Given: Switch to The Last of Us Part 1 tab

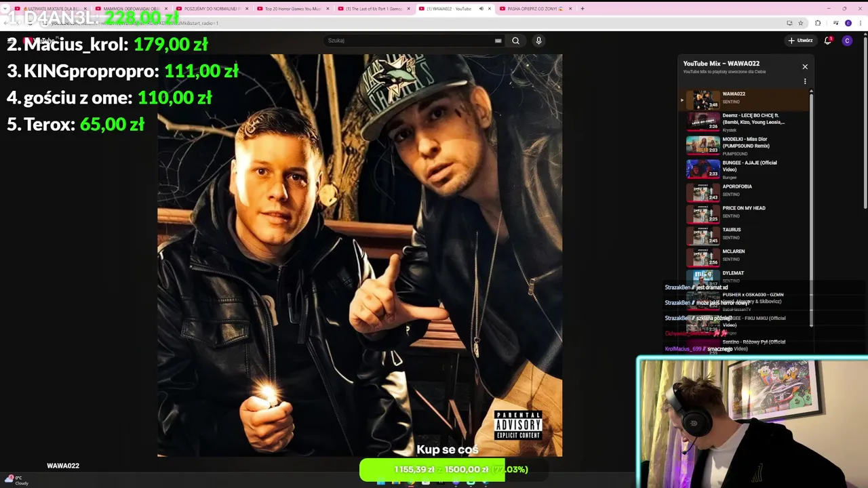Looking at the screenshot, I should pos(374,9).
